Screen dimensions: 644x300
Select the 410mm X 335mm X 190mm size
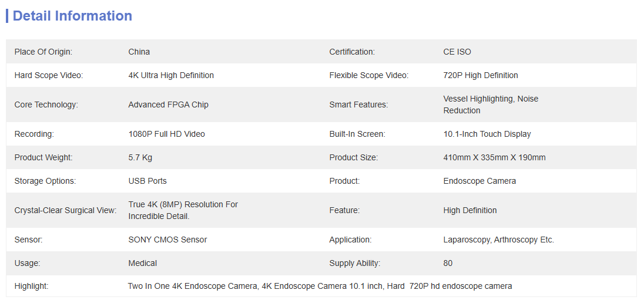click(495, 157)
